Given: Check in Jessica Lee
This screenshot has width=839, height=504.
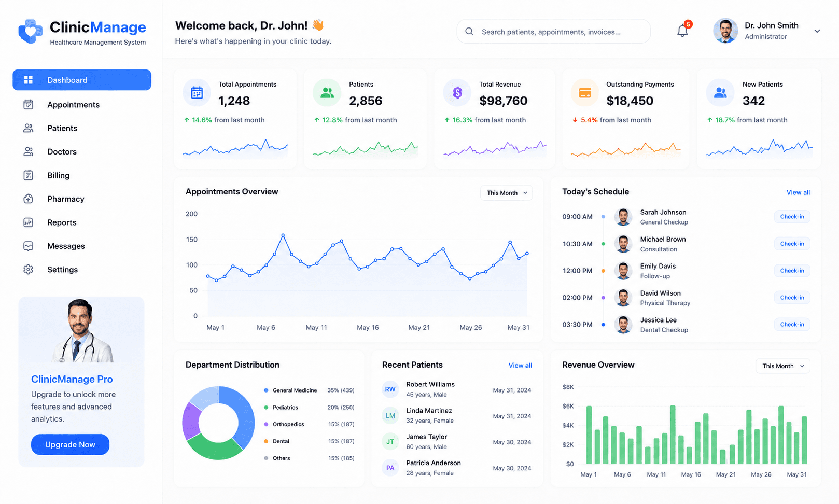Looking at the screenshot, I should click(x=792, y=325).
